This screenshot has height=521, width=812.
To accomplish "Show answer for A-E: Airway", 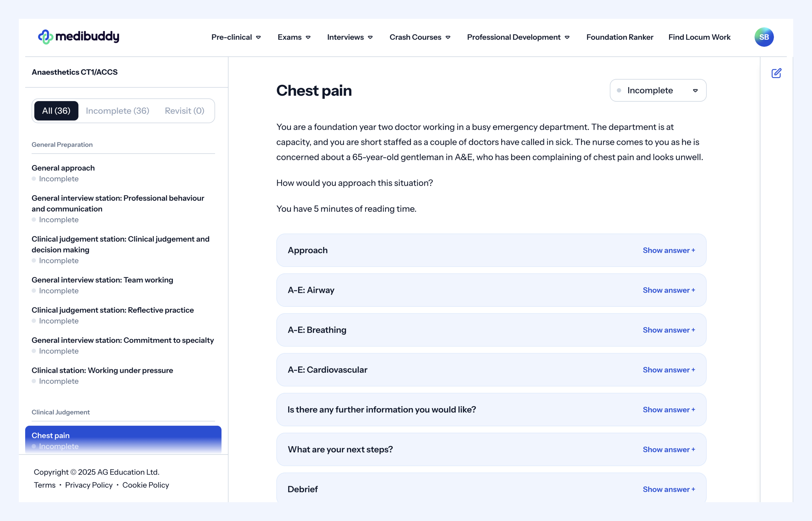I will (668, 290).
